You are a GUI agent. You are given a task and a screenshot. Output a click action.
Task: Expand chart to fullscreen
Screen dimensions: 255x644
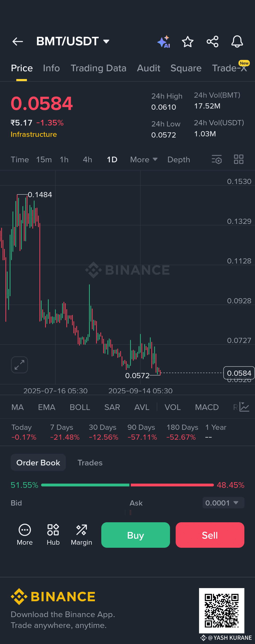(x=20, y=364)
